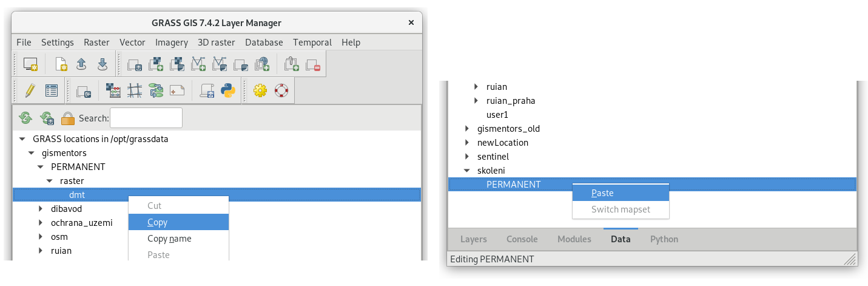
Task: Open the Temporal menu
Action: pyautogui.click(x=312, y=43)
